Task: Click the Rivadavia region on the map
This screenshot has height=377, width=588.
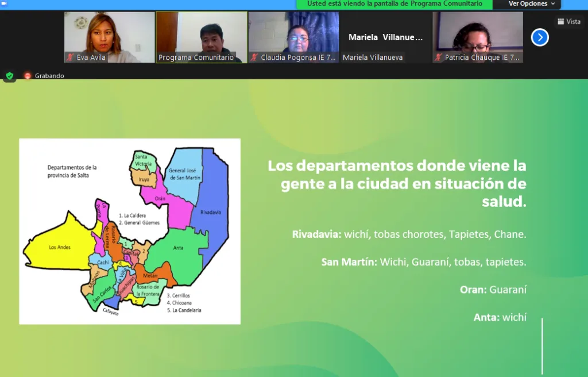Action: 211,213
